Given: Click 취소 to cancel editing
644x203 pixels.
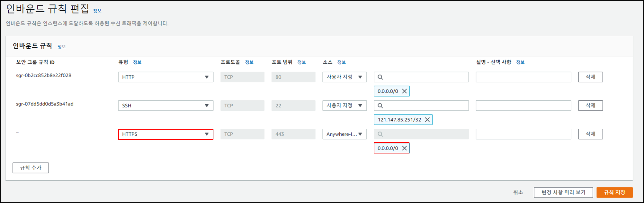Looking at the screenshot, I should (x=518, y=192).
